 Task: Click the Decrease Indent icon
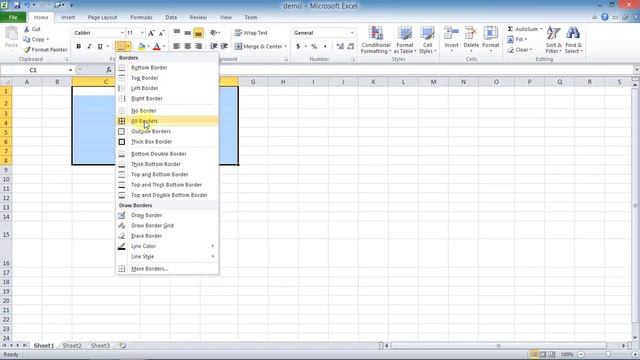213,47
